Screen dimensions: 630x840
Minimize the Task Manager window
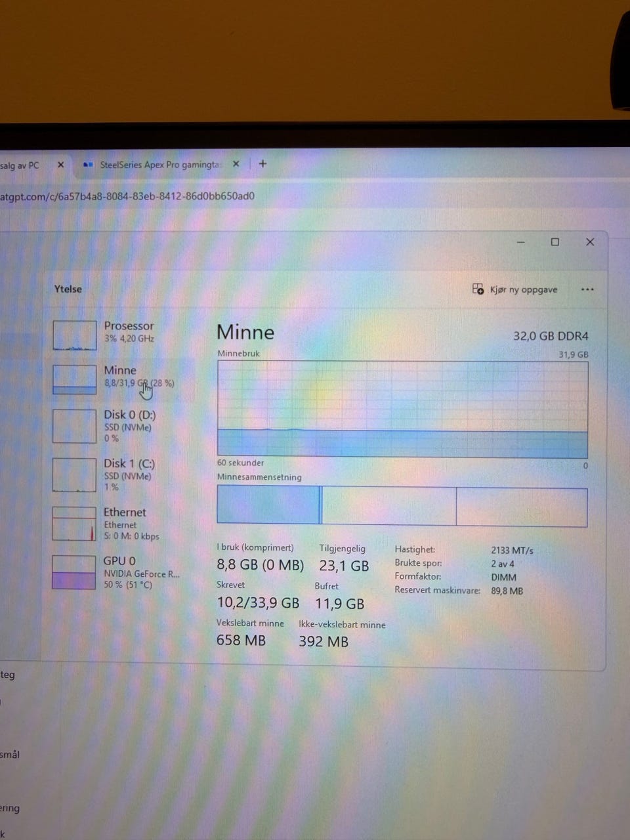click(x=521, y=242)
